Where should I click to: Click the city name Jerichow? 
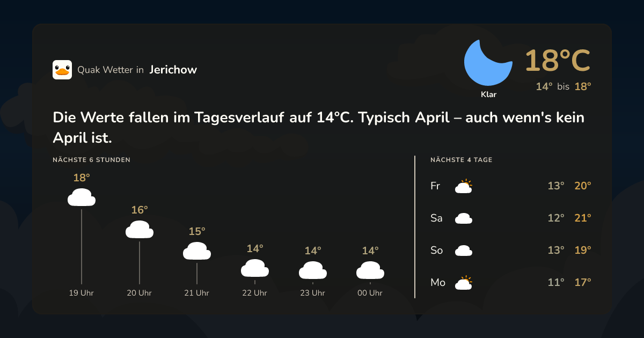[x=173, y=70]
